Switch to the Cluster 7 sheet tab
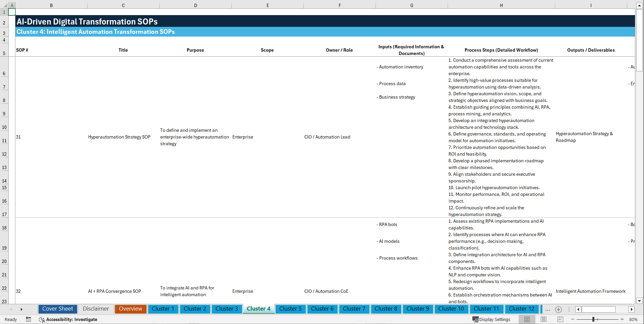Viewport: 644px width, 324px height. coord(354,309)
